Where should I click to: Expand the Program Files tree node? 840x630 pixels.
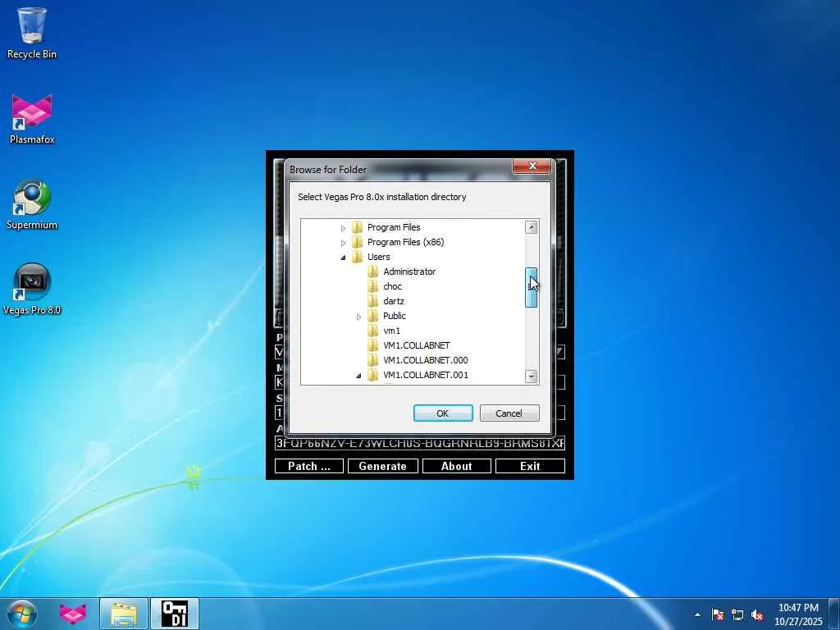[x=344, y=228]
